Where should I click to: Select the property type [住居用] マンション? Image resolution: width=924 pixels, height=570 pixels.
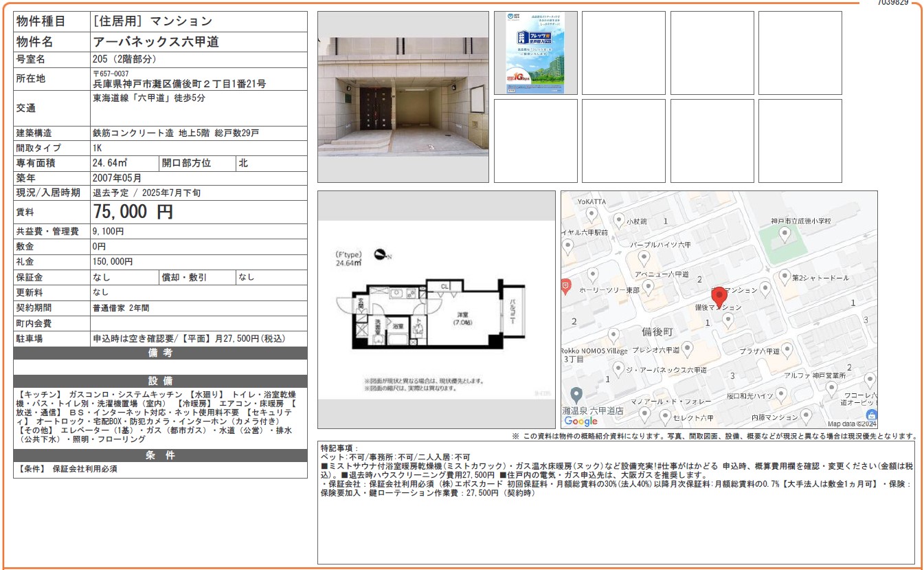pyautogui.click(x=153, y=21)
